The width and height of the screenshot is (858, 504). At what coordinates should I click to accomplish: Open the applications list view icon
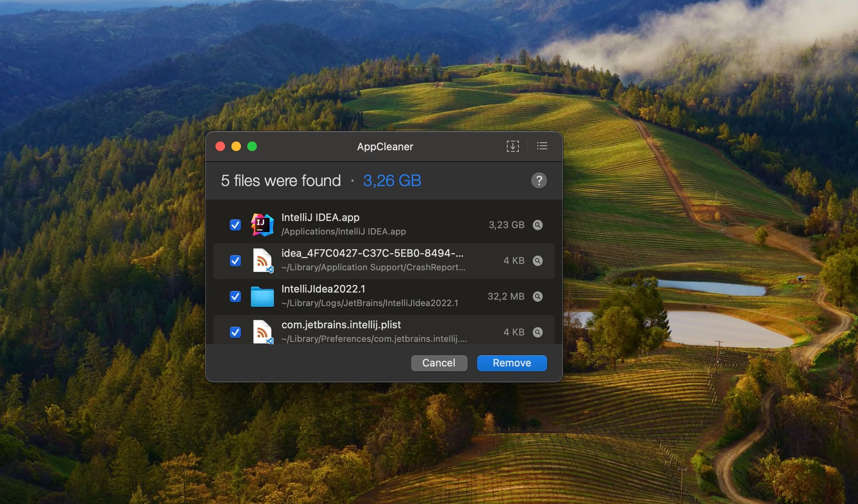click(x=542, y=146)
